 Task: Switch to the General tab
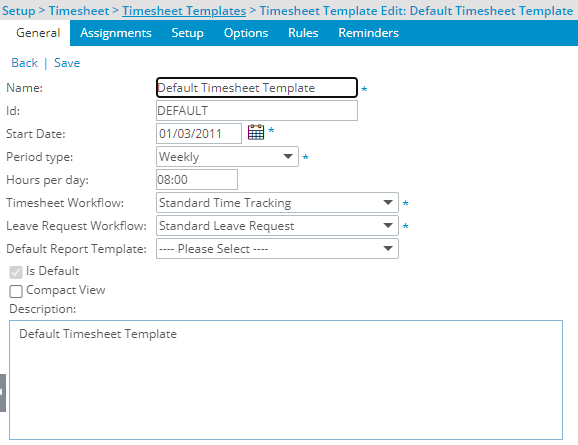point(38,33)
